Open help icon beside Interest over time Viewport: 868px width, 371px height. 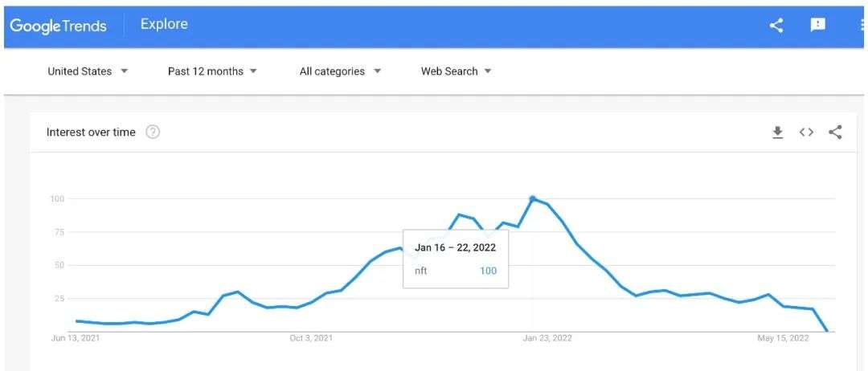(x=153, y=132)
